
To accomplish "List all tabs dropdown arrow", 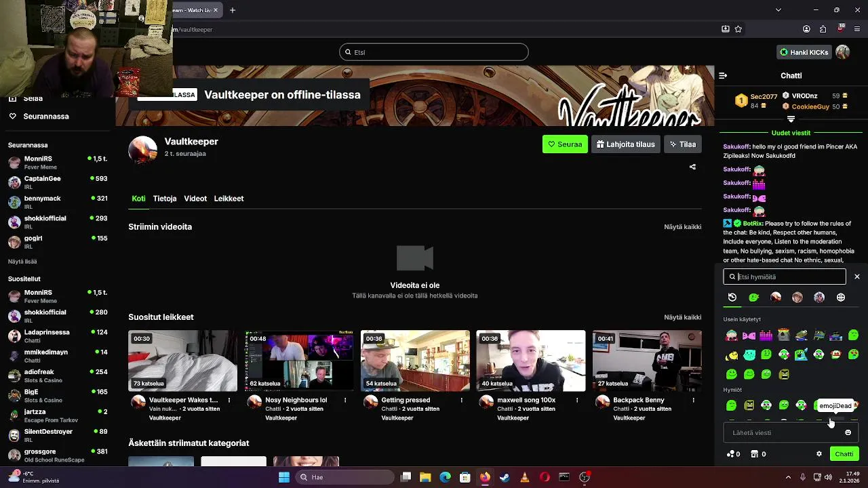I will 778,10.
